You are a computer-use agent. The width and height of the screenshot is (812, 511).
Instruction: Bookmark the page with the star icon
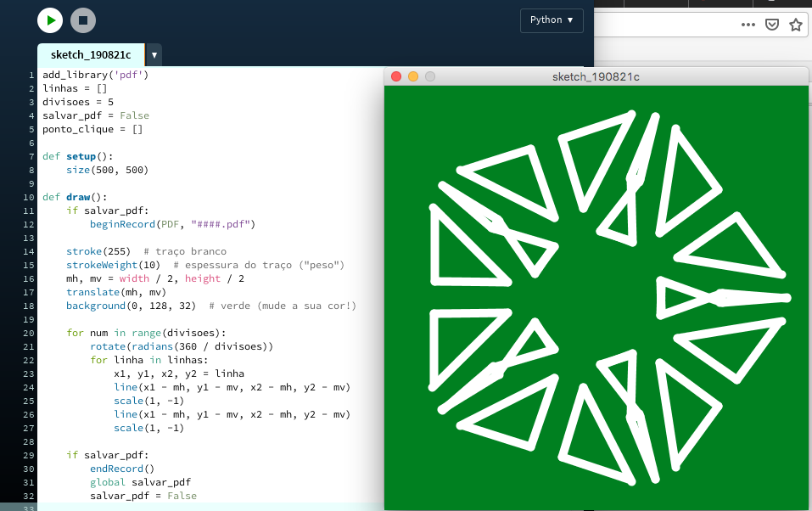click(795, 25)
